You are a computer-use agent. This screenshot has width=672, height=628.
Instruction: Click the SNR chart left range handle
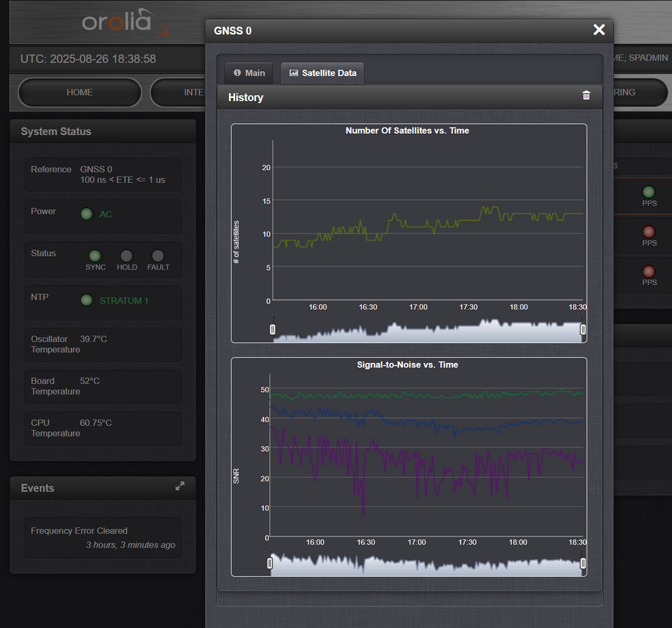[x=270, y=563]
